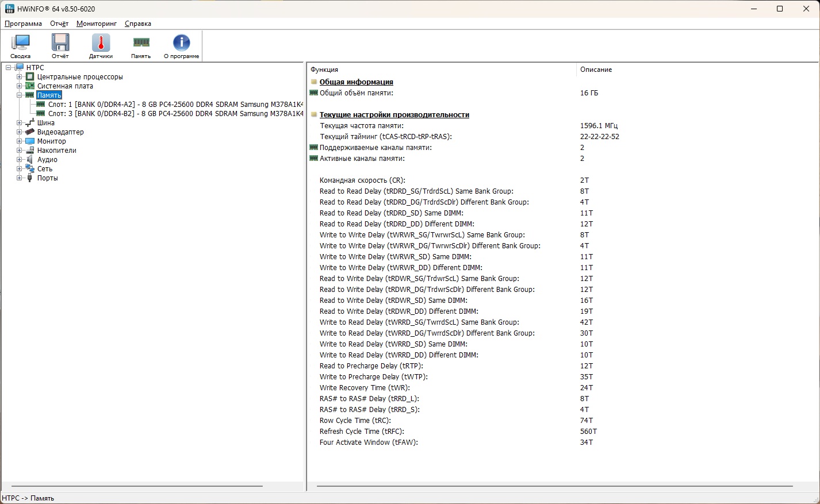Click the left tree horizontal scrollbar
820x504 pixels.
click(137, 486)
